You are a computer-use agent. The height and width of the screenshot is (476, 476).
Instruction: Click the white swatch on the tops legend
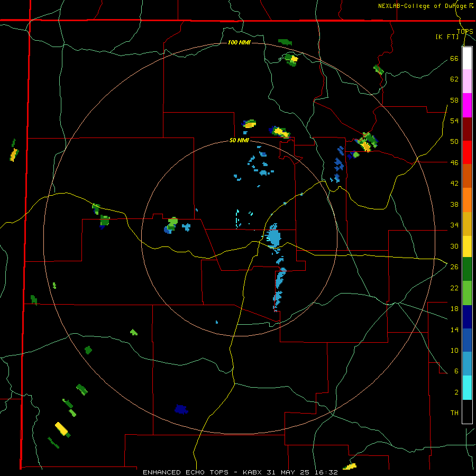467,58
